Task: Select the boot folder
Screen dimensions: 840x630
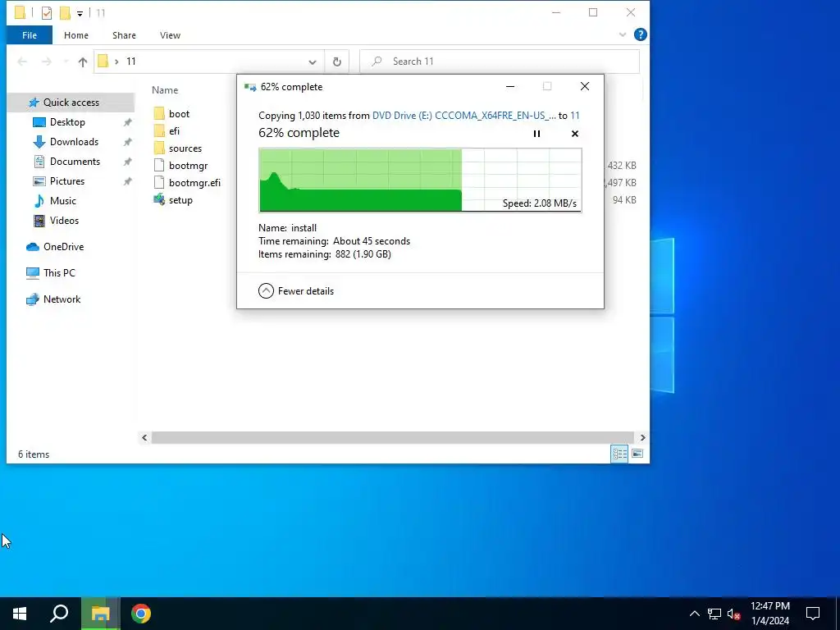Action: pyautogui.click(x=179, y=113)
